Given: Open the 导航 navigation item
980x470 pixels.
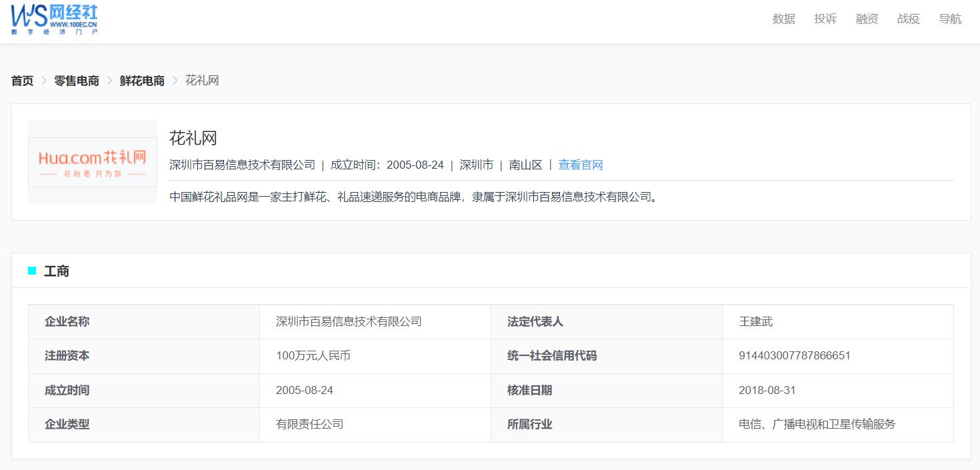Looking at the screenshot, I should (949, 19).
